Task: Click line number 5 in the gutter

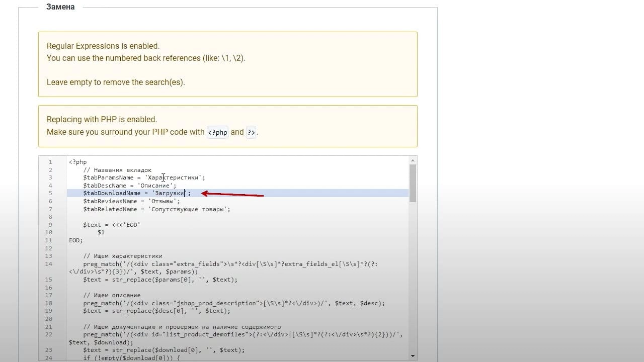Action: pos(50,193)
